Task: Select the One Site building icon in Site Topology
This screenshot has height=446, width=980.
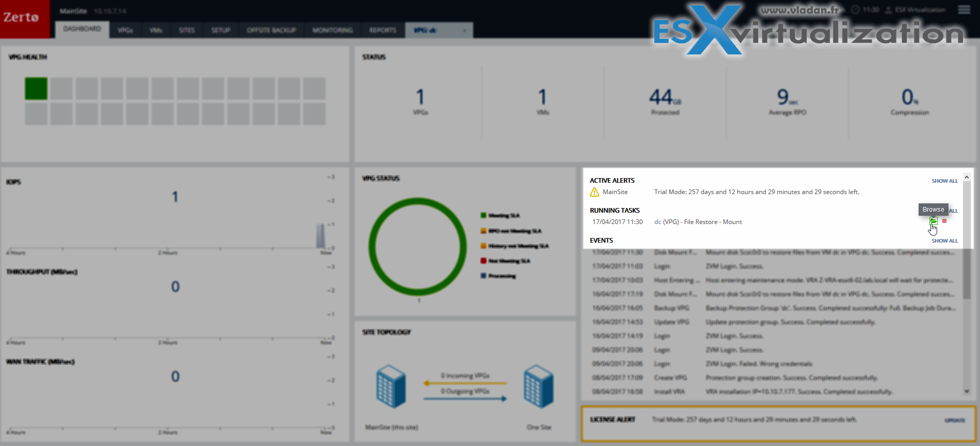Action: click(x=539, y=386)
